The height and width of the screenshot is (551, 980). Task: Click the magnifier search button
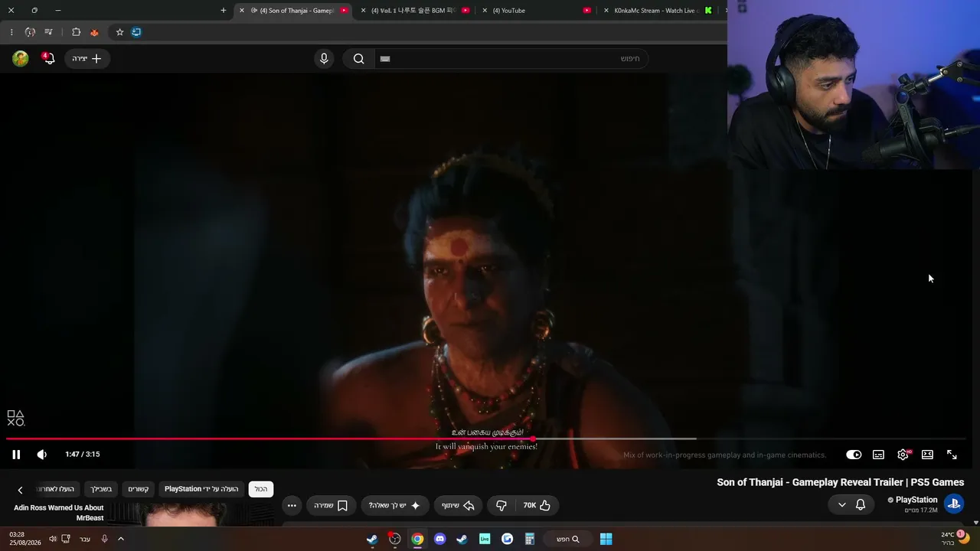click(358, 59)
